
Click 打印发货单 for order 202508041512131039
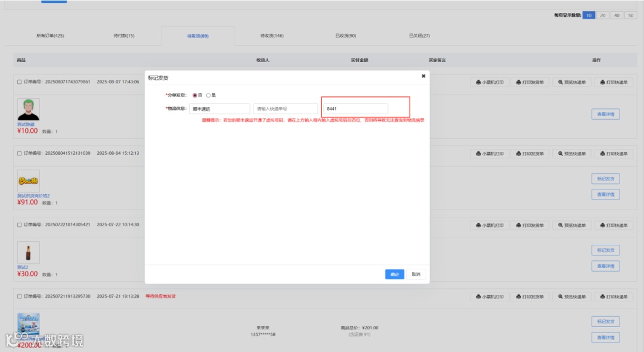point(530,154)
